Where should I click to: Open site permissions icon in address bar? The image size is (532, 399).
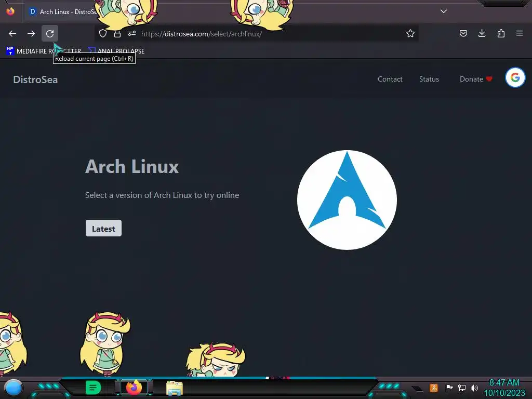pos(132,34)
